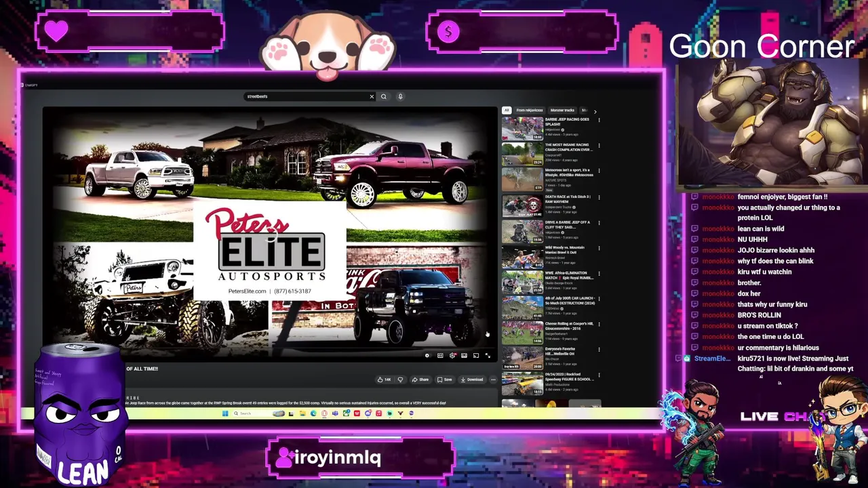This screenshot has width=868, height=488.
Task: Like the video with thumbs-up 14K
Action: pyautogui.click(x=384, y=380)
